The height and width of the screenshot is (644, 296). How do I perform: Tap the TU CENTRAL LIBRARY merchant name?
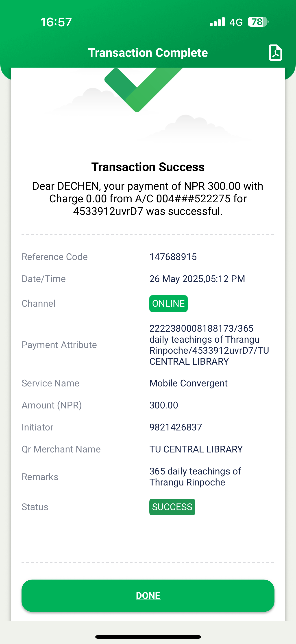[196, 449]
